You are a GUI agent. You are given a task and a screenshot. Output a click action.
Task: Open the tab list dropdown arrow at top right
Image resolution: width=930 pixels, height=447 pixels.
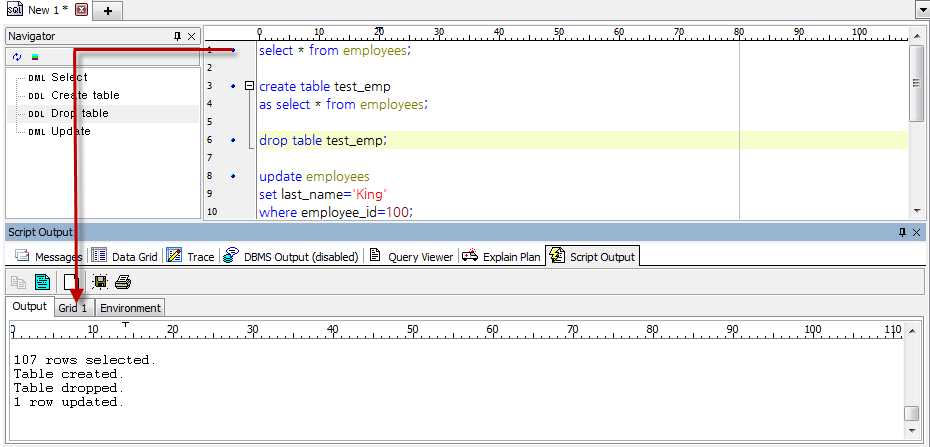921,9
